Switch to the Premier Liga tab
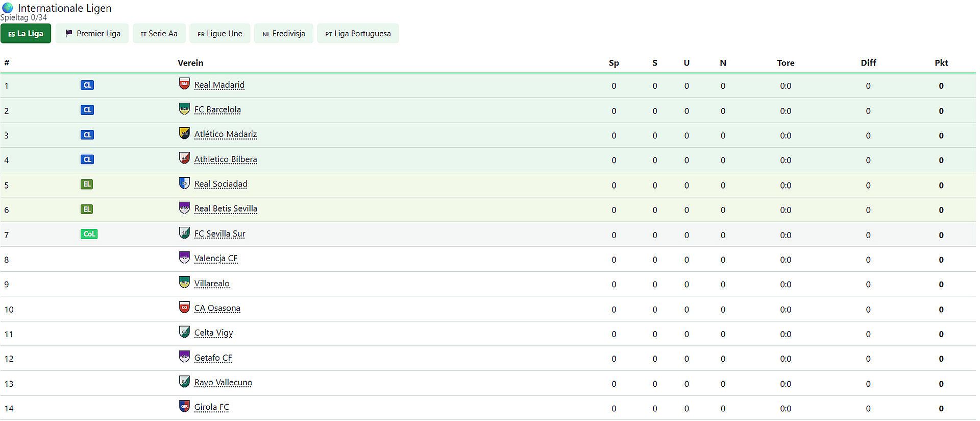 pyautogui.click(x=92, y=34)
